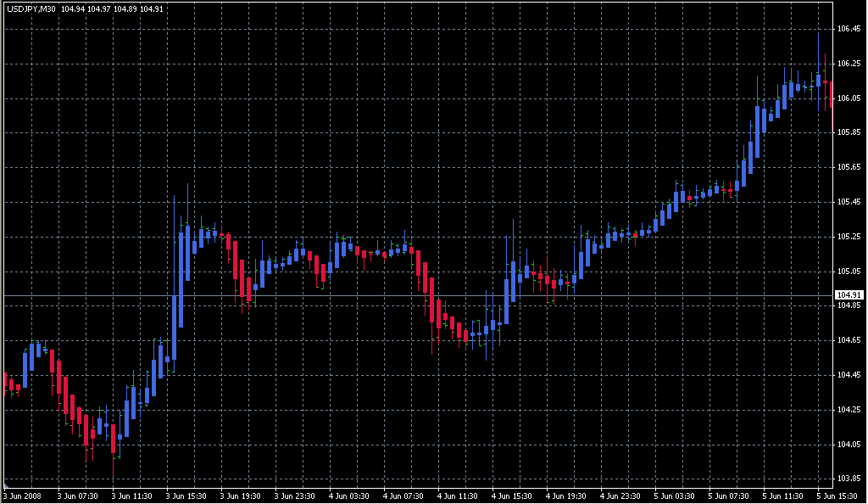Image resolution: width=868 pixels, height=504 pixels.
Task: Click the OHLC values 104.94 104.97 104.89 104.91
Action: [113, 8]
